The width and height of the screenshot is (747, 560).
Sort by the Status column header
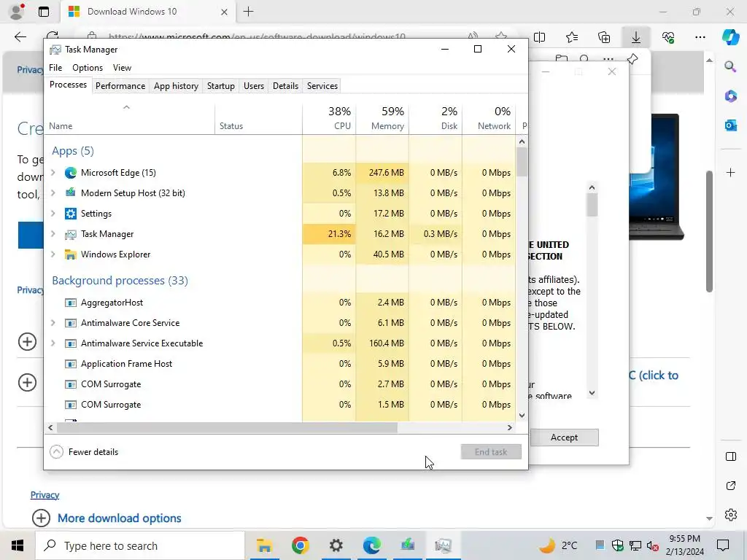[258, 118]
